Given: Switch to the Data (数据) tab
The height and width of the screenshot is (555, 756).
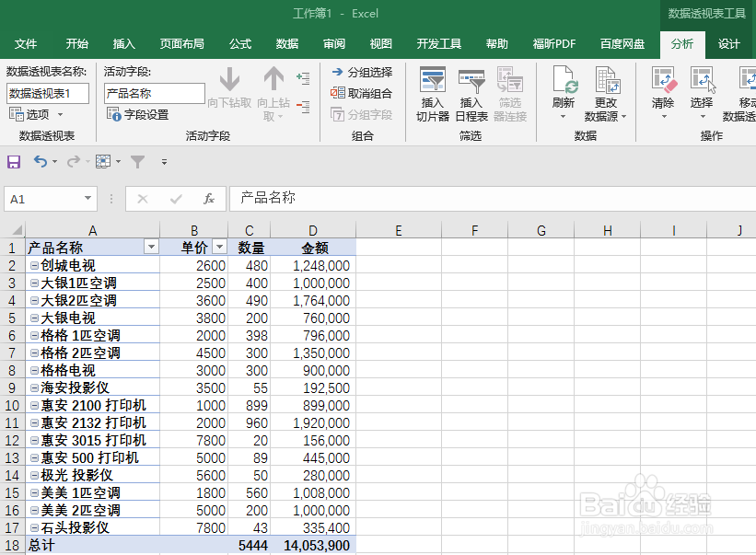Looking at the screenshot, I should pyautogui.click(x=287, y=44).
